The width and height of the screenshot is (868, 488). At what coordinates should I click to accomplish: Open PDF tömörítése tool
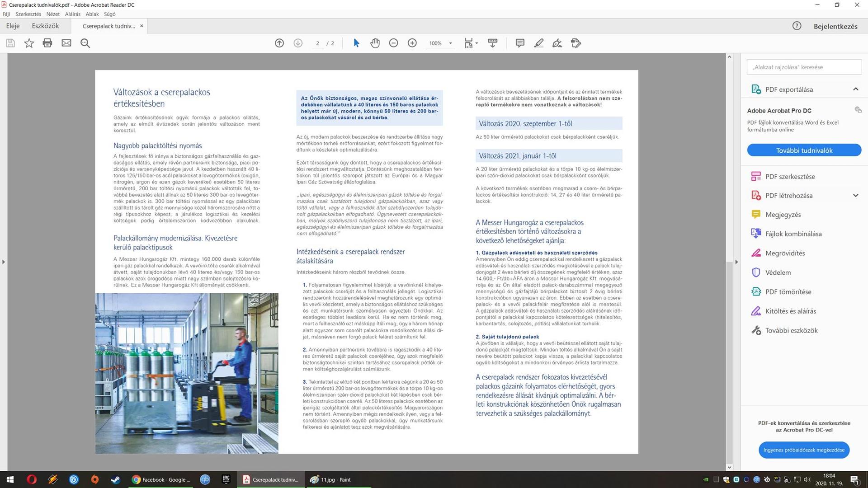coord(788,292)
